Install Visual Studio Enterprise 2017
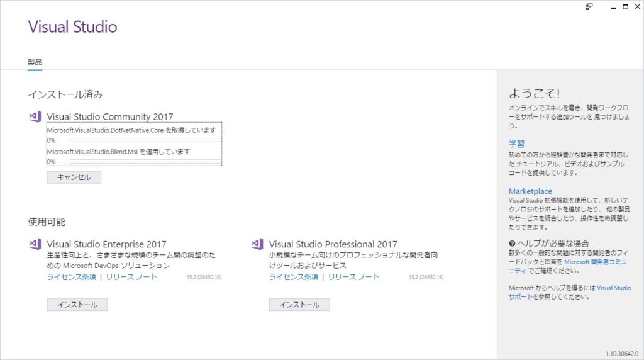The height and width of the screenshot is (360, 644). 77,305
